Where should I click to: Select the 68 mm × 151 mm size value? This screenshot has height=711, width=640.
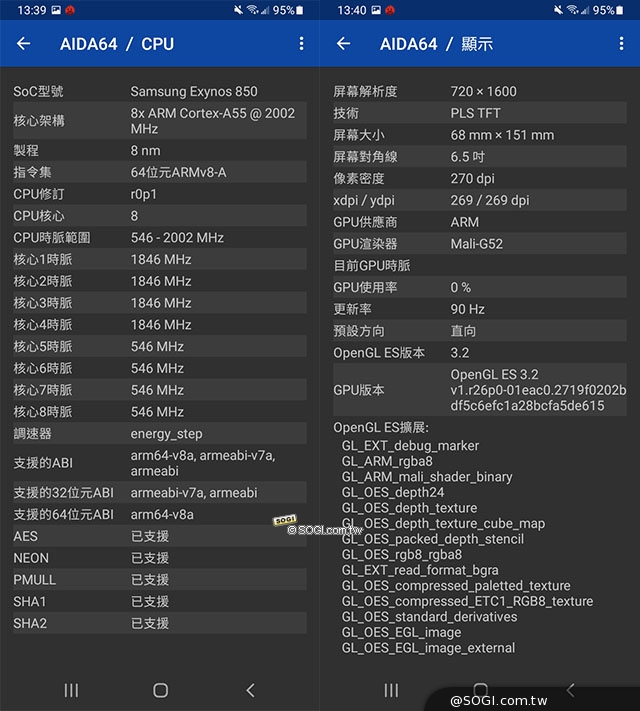pos(502,135)
